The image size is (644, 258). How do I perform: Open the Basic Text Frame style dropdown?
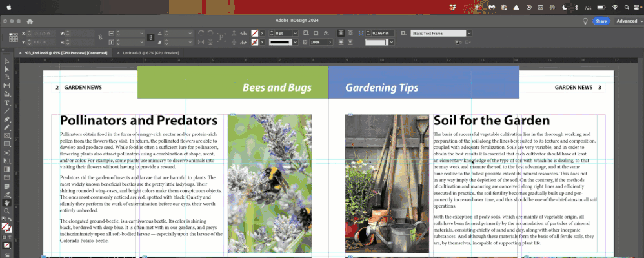tap(469, 33)
